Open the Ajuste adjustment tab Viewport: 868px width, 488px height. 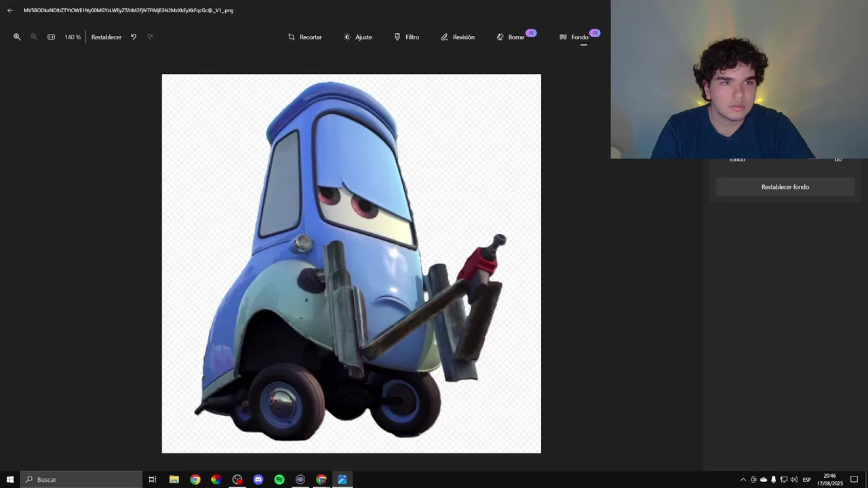pos(357,37)
